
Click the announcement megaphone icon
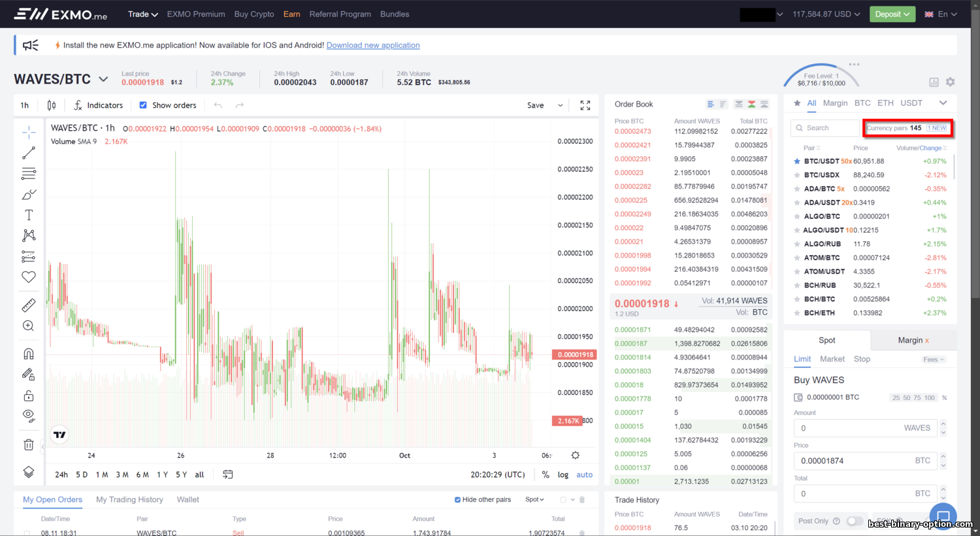click(30, 45)
